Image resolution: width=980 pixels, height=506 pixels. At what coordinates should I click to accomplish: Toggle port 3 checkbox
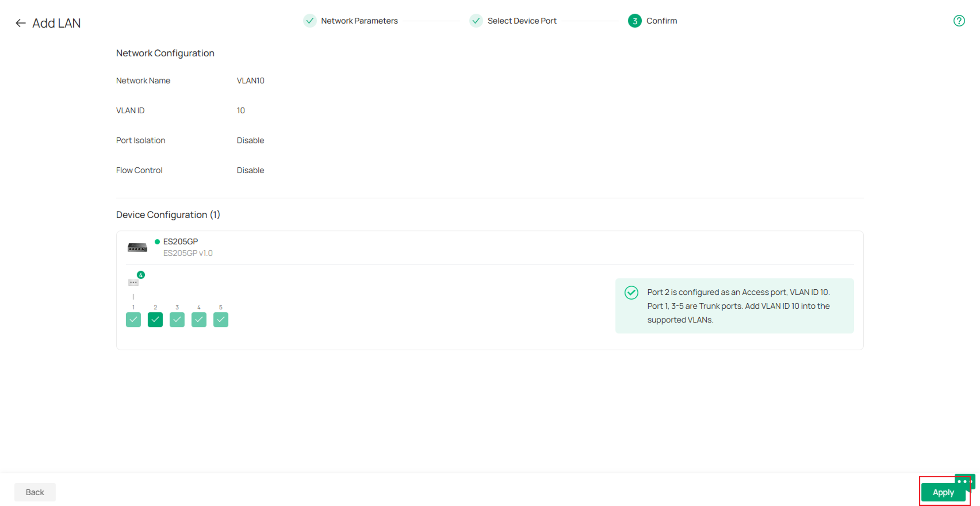177,319
